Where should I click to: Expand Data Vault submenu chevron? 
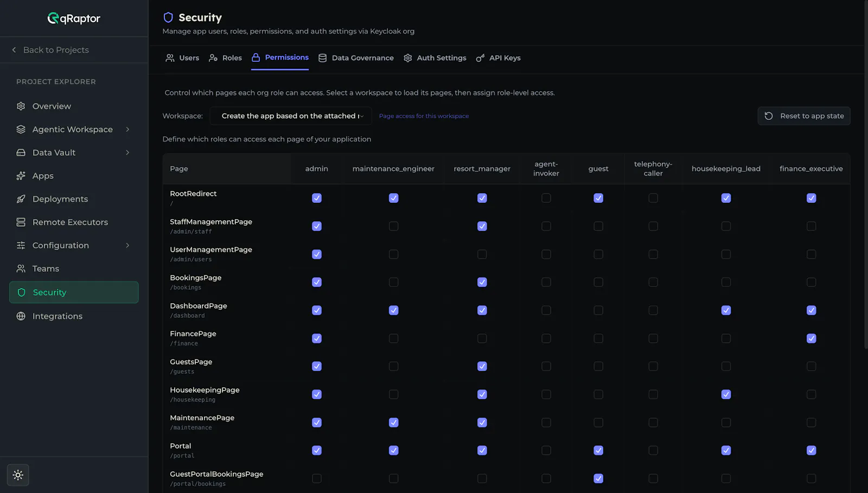(x=128, y=153)
